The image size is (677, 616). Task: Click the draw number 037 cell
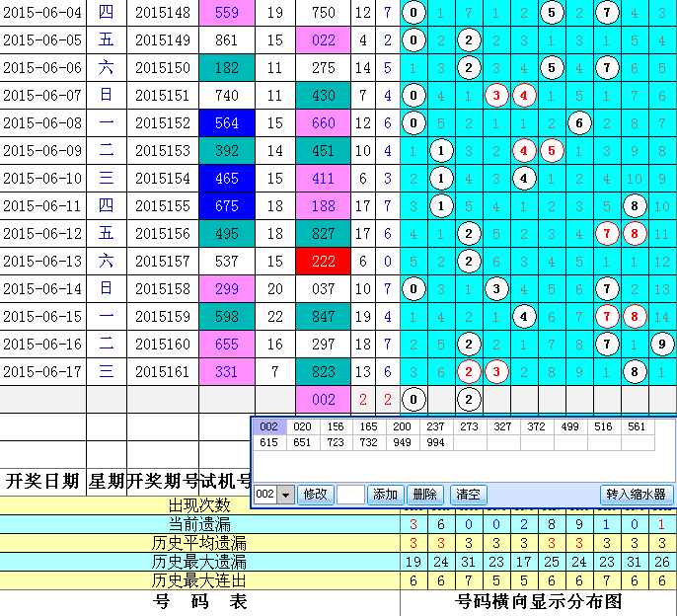[x=324, y=289]
